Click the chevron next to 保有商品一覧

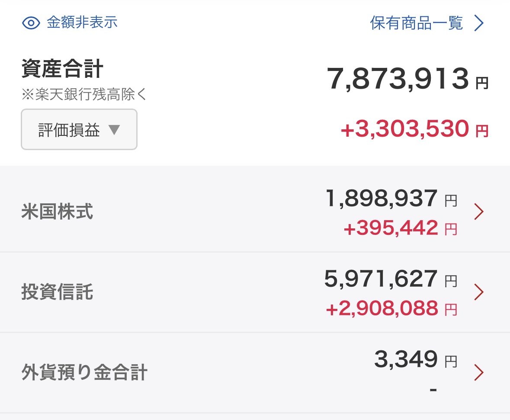click(478, 23)
